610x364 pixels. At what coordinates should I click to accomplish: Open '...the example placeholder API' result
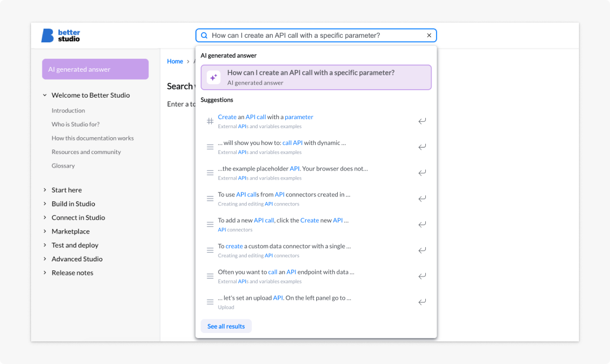(x=316, y=173)
